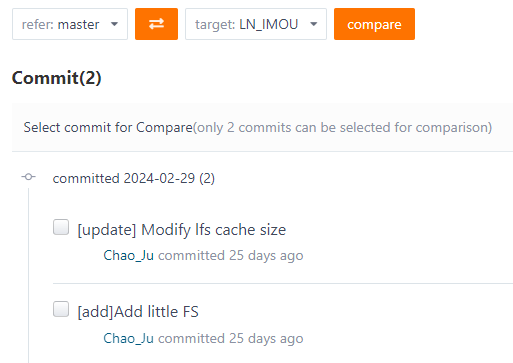Click the vertical commit timeline line
The width and height of the screenshot is (513, 363).
(28, 275)
